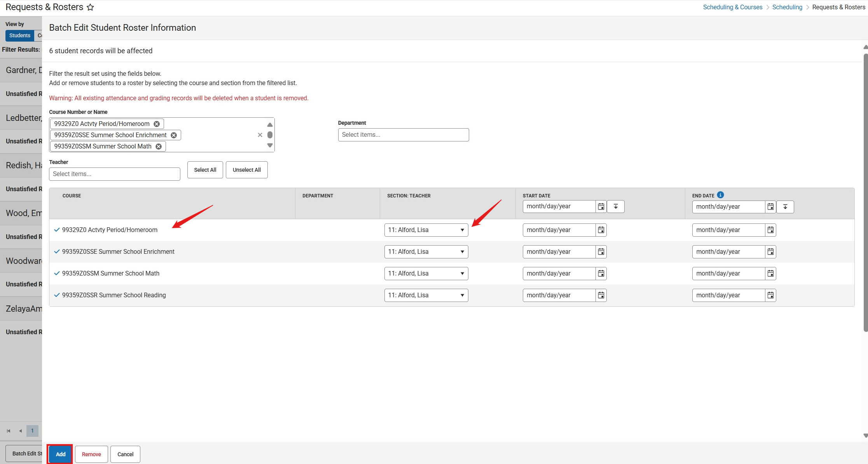Click the fill-down icon beside header End Date
Screen dimensions: 868x464
click(785, 207)
